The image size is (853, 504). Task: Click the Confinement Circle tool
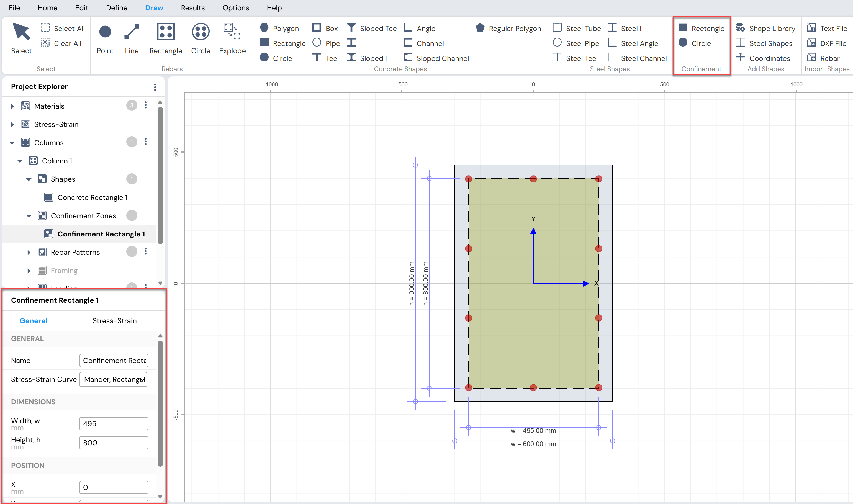[695, 43]
